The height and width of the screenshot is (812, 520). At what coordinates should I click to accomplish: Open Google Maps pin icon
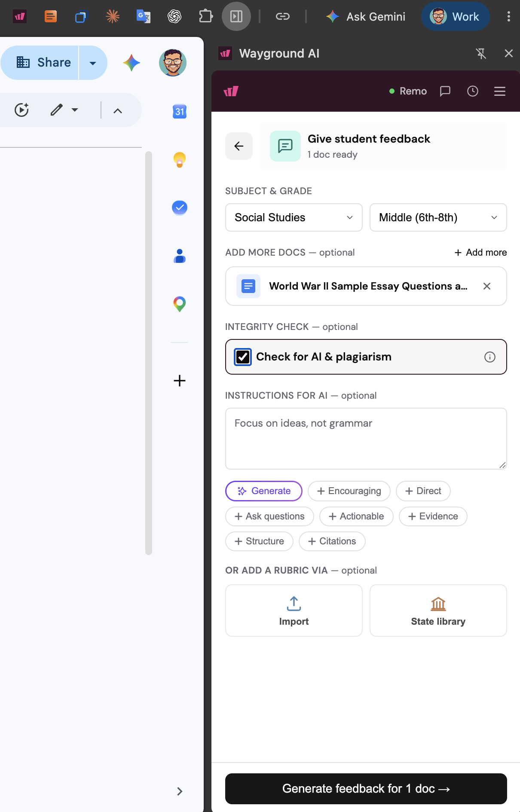pos(180,304)
